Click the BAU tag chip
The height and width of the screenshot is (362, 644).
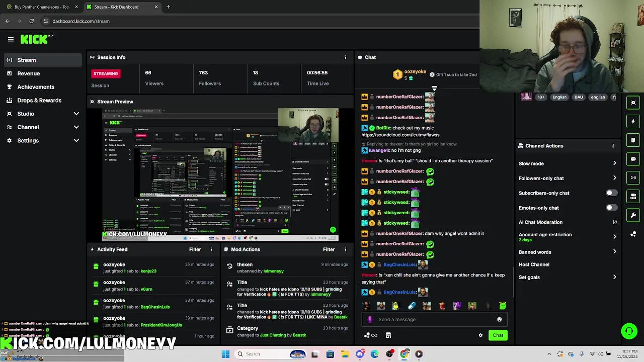pos(579,97)
